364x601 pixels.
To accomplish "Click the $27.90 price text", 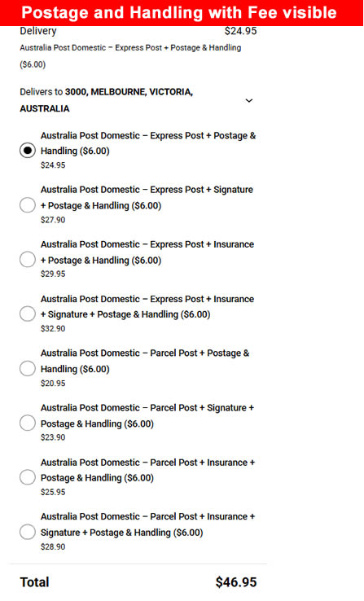I will coord(53,220).
